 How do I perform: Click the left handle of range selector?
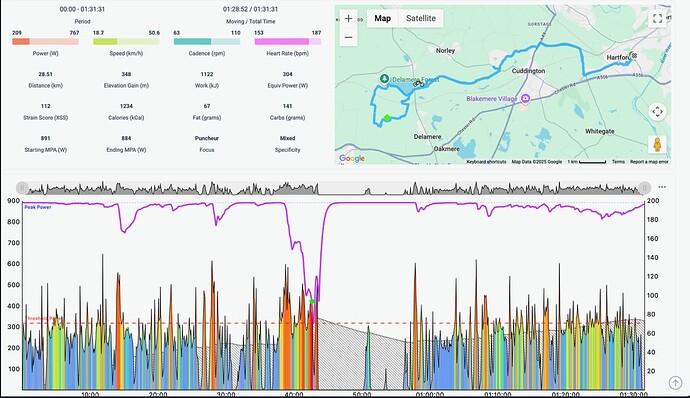[x=22, y=188]
